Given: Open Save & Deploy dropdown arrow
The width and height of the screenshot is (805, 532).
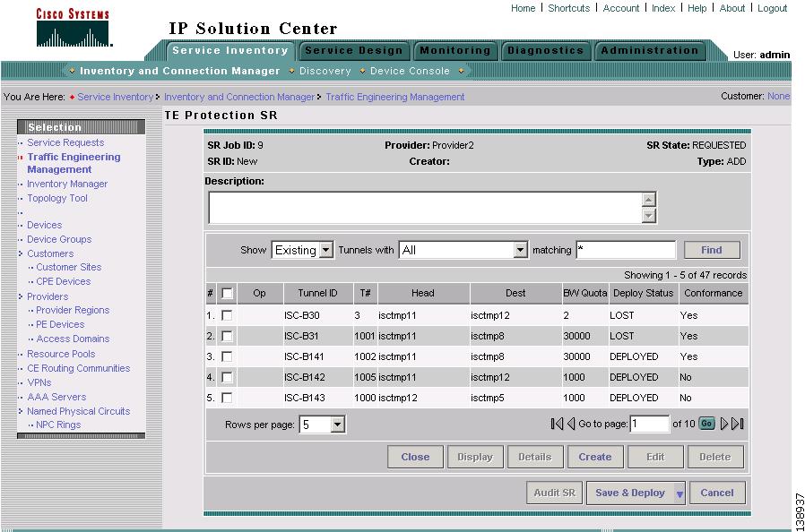Looking at the screenshot, I should point(679,493).
